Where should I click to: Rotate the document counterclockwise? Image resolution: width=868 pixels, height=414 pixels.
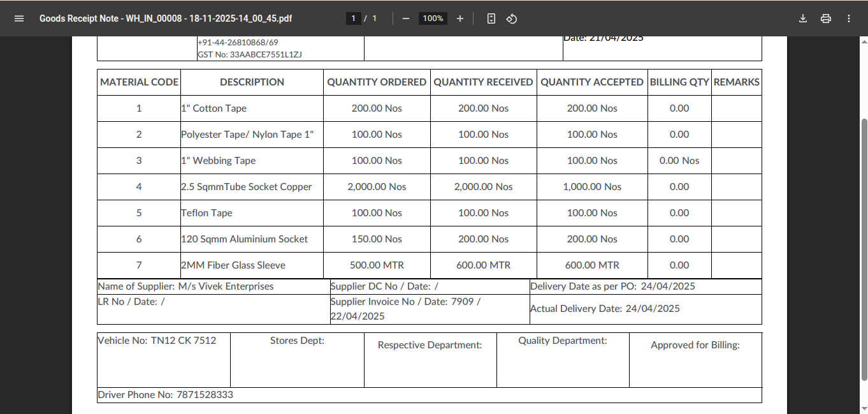click(x=511, y=18)
